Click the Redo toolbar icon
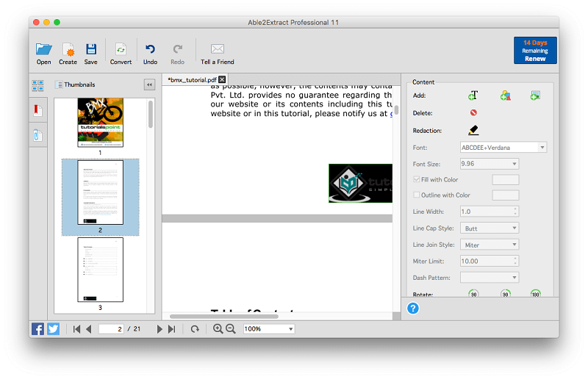The height and width of the screenshot is (379, 588). [x=177, y=49]
